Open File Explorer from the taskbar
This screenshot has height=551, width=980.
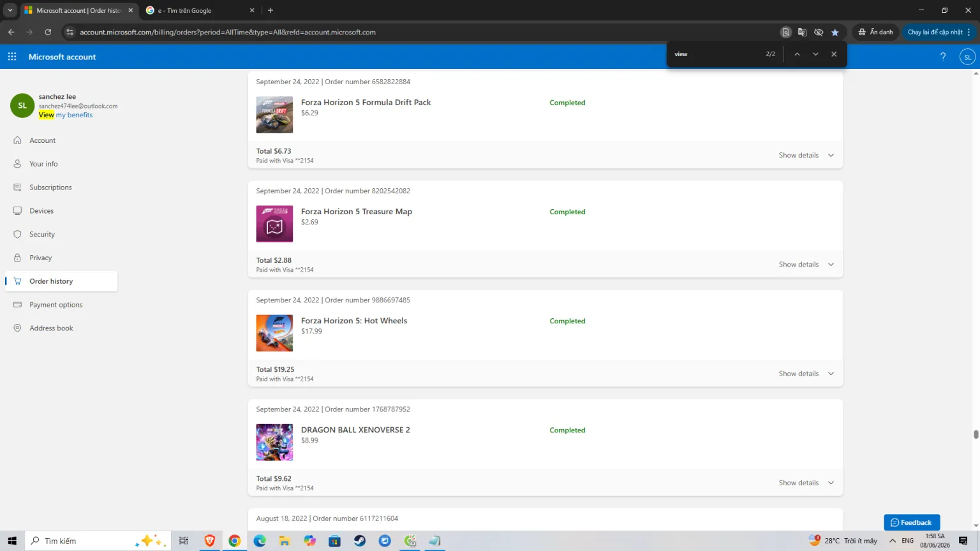coord(285,541)
